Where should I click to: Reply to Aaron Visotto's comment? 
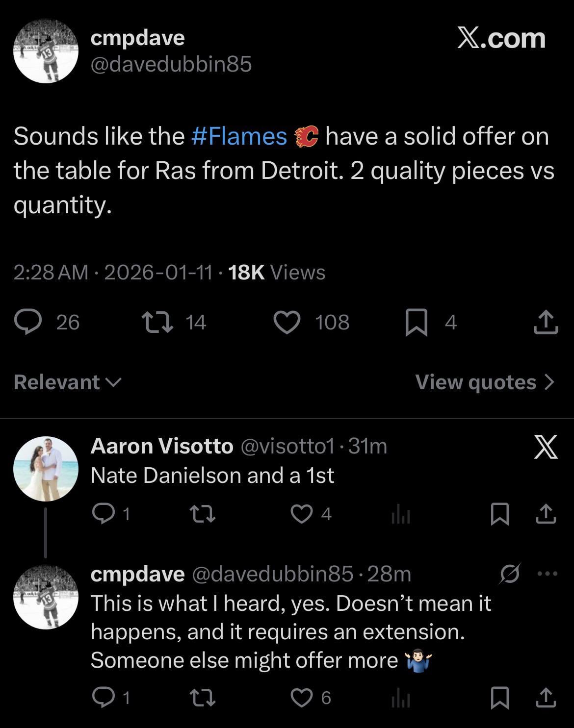point(103,514)
